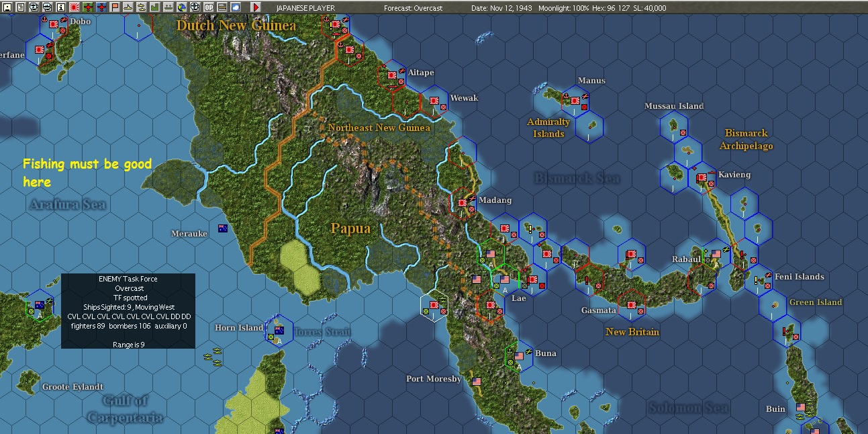This screenshot has height=434, width=868.
Task: Click the 'Hex: 96 127' coordinate readout
Action: tap(611, 7)
